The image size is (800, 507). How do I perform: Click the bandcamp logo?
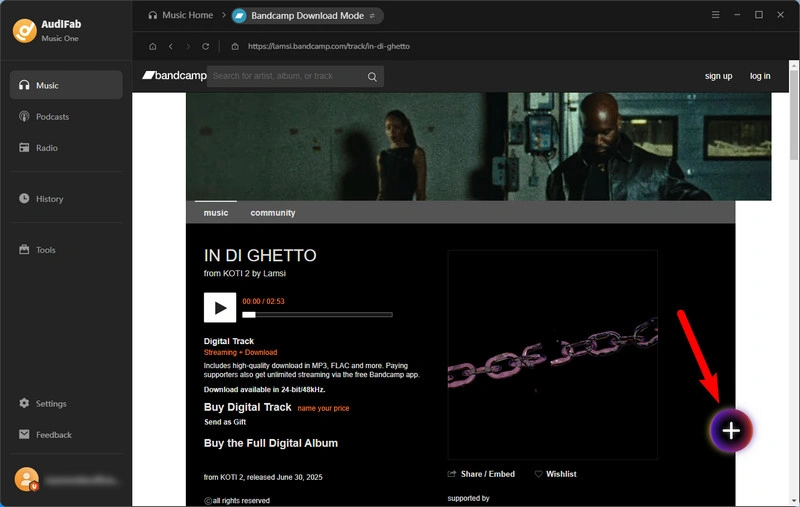(174, 75)
